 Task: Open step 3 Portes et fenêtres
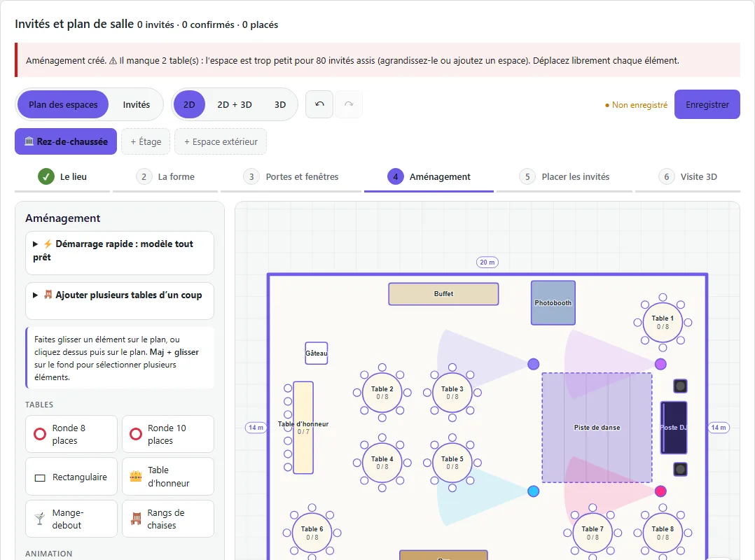[x=291, y=176]
